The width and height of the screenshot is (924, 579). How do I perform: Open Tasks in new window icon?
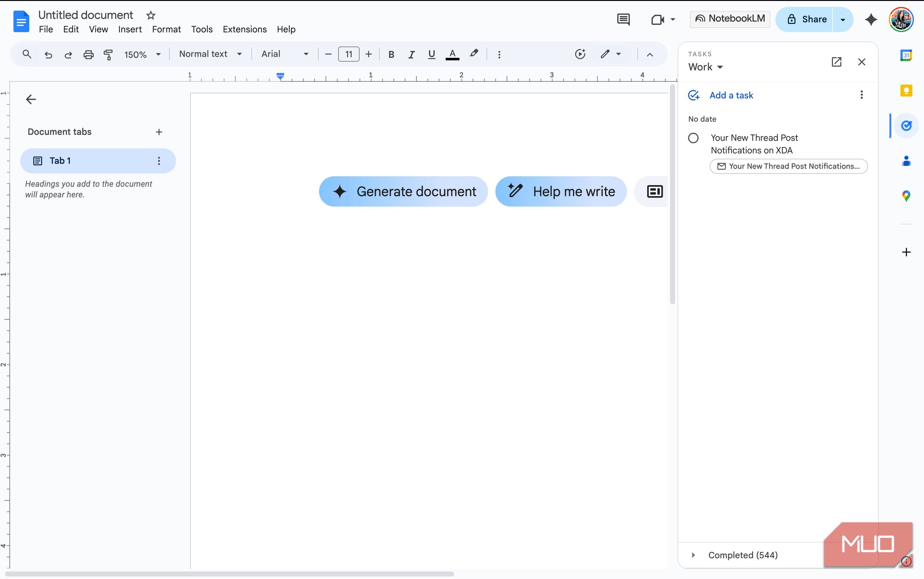[x=836, y=62]
